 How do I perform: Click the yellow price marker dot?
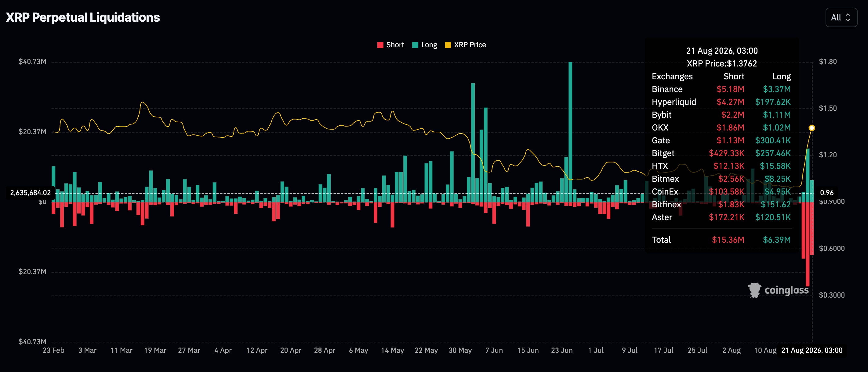(x=812, y=128)
